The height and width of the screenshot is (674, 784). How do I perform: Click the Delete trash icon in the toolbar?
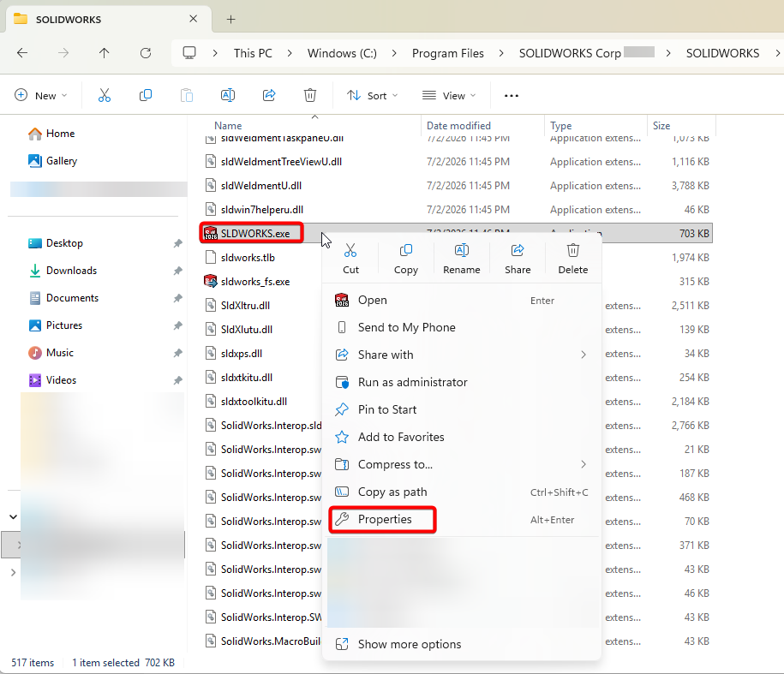click(310, 95)
